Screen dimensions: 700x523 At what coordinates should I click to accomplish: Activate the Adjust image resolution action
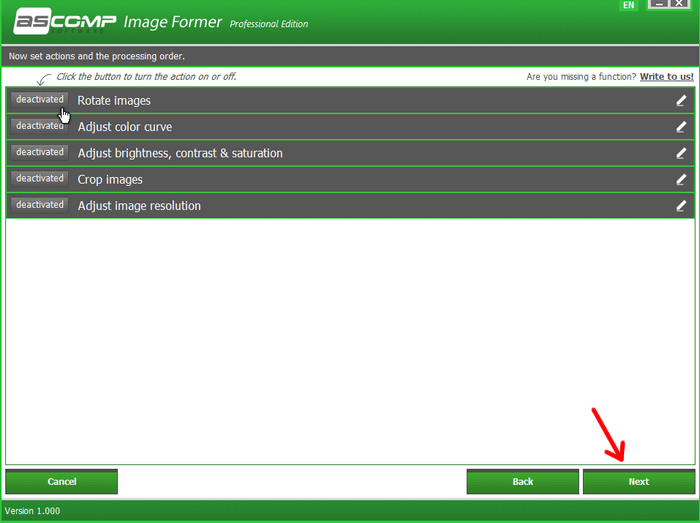tap(40, 205)
